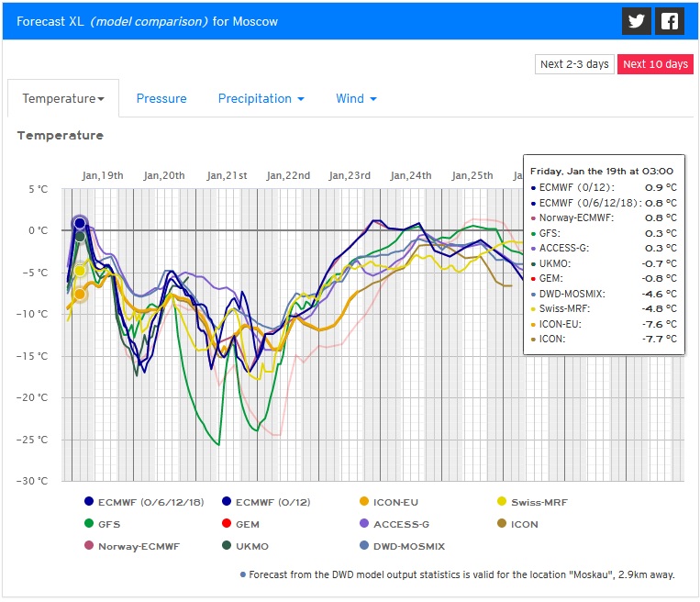Toggle GFS series in legend
The width and height of the screenshot is (700, 602).
click(x=102, y=524)
